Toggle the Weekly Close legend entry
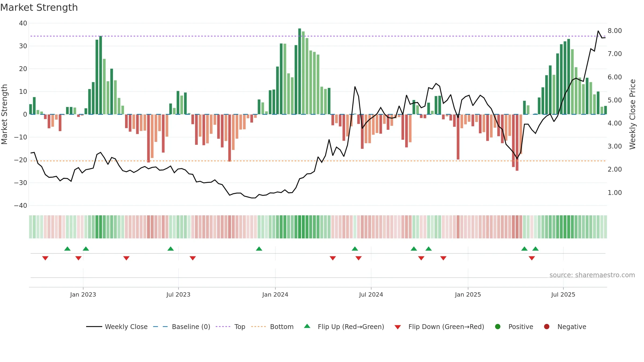The image size is (644, 362). coord(117,327)
